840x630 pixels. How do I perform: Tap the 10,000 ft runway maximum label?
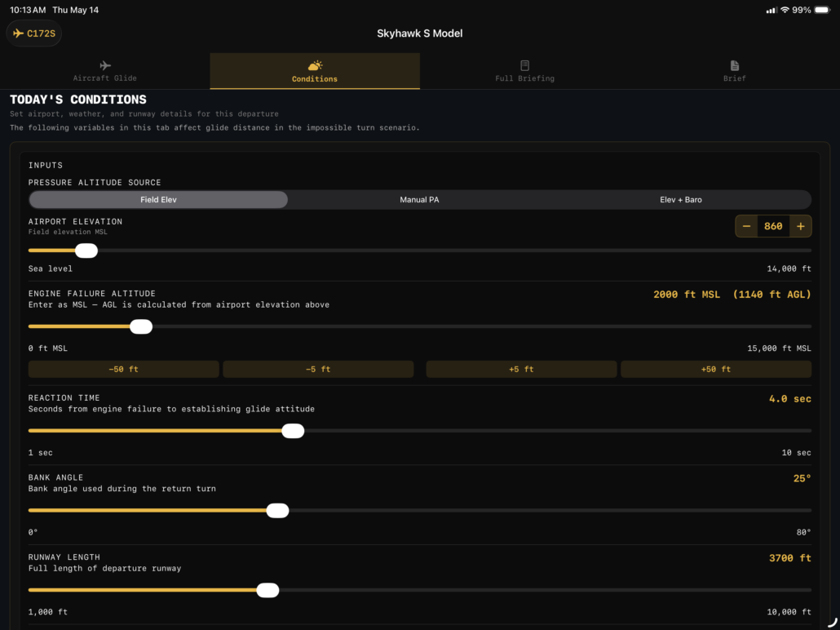789,612
